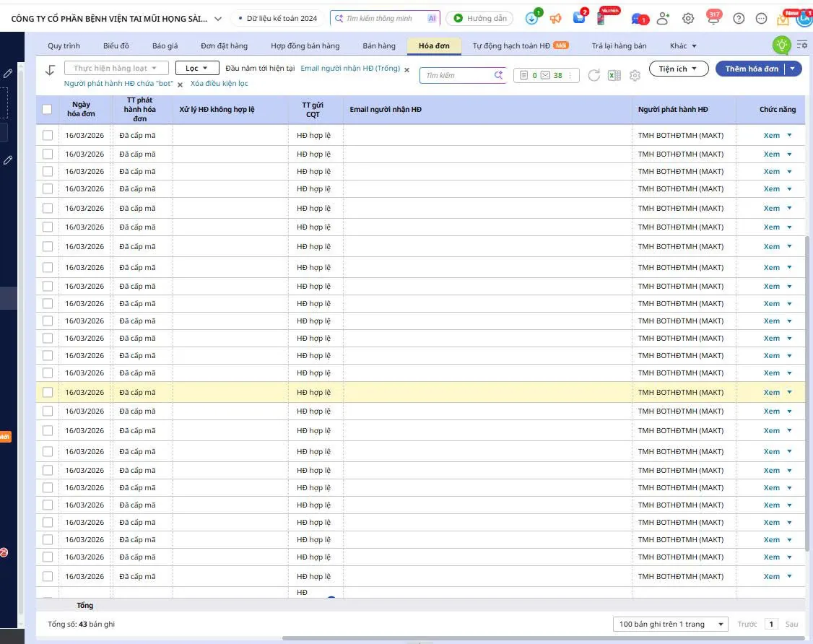This screenshot has height=644, width=813.
Task: Focus the Tìm kiếm thông minh search field
Action: (x=384, y=19)
